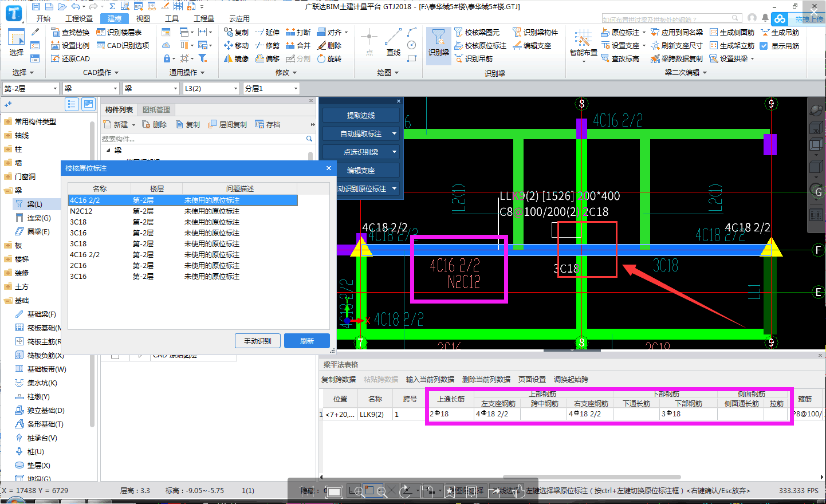The image size is (826, 504).
Task: Click the 还原CAD tool
Action: [70, 58]
